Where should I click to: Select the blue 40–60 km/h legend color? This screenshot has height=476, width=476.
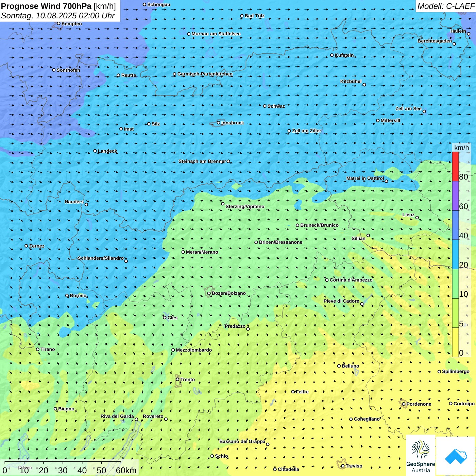pyautogui.click(x=455, y=225)
